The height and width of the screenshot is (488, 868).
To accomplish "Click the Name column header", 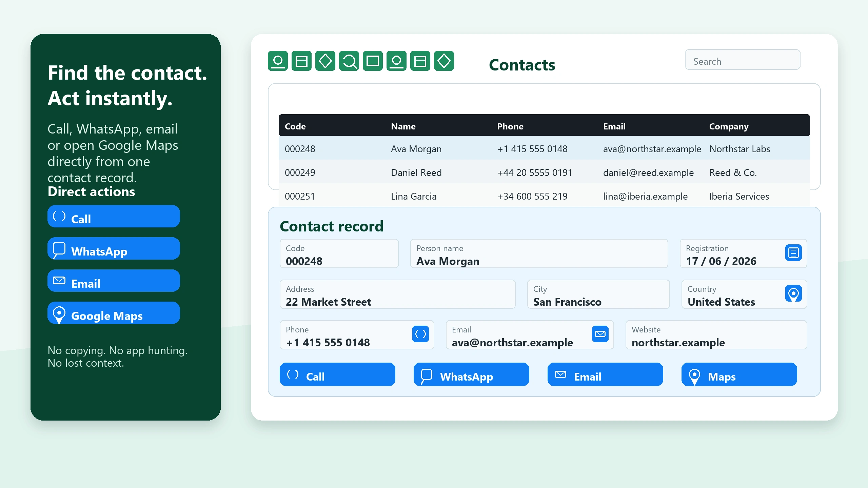I will click(403, 126).
